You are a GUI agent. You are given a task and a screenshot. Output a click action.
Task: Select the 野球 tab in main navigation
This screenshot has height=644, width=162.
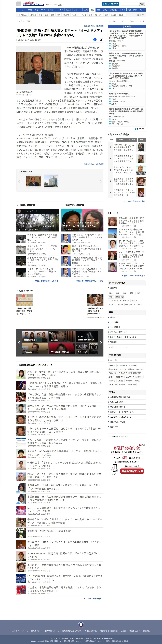click(x=36, y=10)
